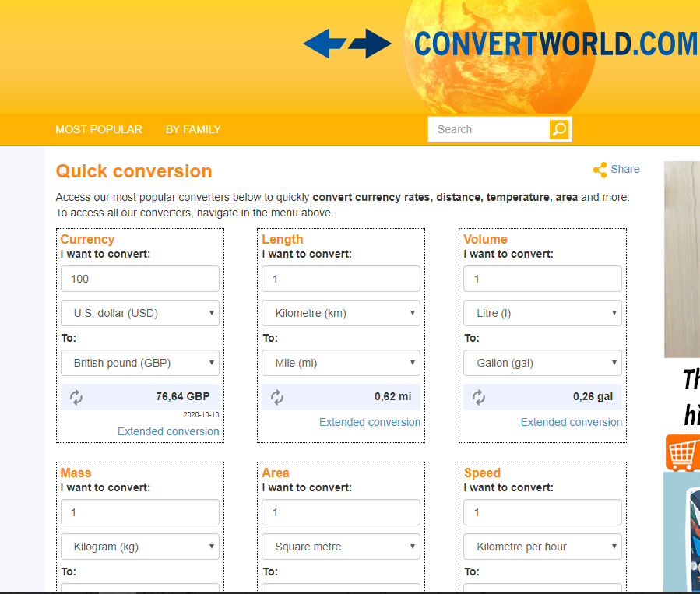Click the Length amount input field

(x=341, y=279)
